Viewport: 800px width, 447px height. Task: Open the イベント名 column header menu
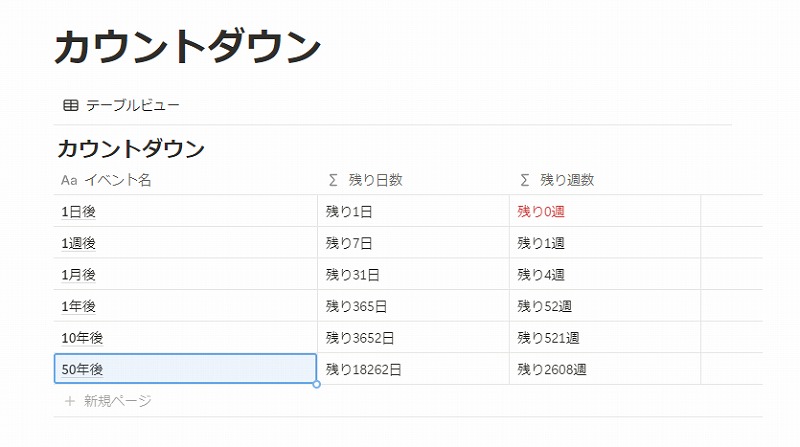pos(118,181)
